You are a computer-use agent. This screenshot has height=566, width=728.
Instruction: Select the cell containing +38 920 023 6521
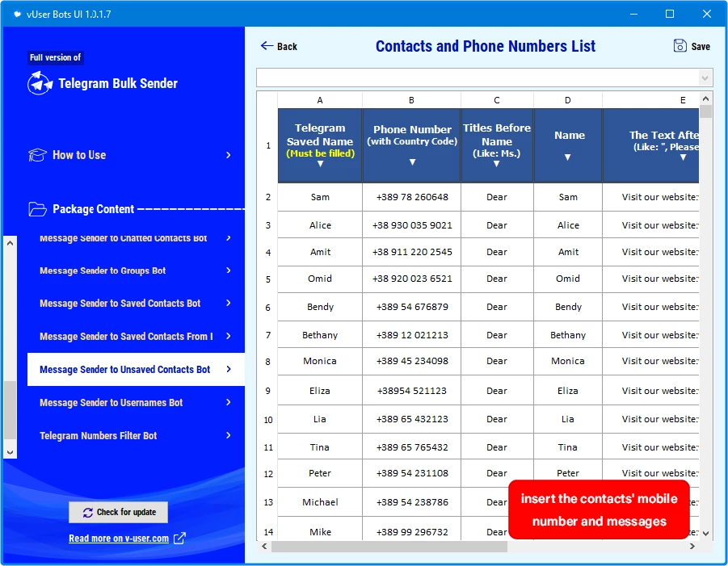412,279
